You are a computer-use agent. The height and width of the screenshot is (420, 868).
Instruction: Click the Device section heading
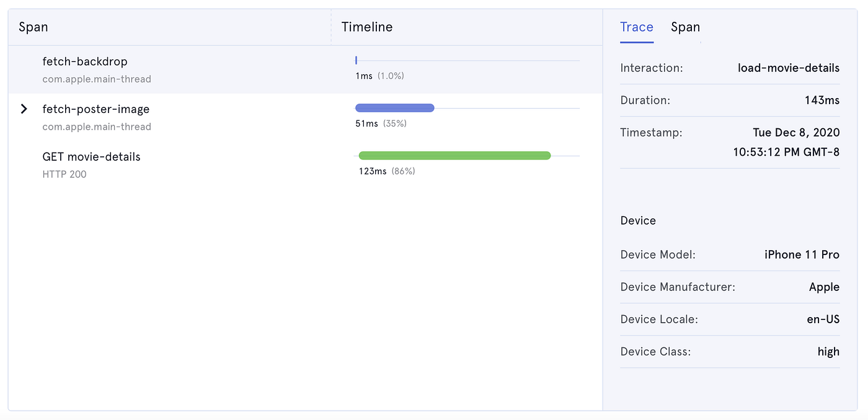638,220
